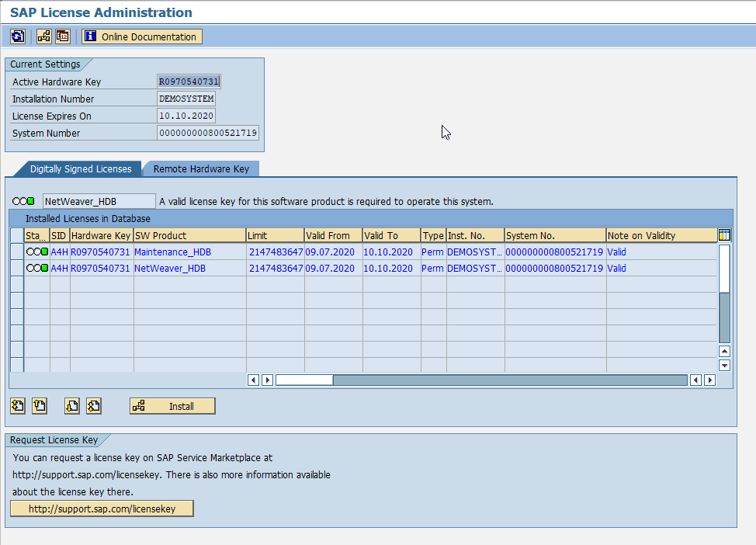Image resolution: width=756 pixels, height=545 pixels.
Task: Go to the last page of licenses
Action: 94,406
